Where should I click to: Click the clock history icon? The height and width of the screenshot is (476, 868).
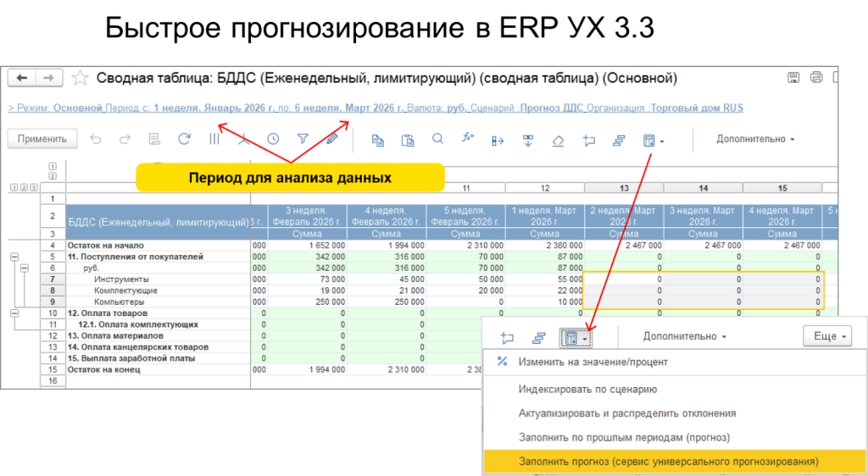(273, 139)
